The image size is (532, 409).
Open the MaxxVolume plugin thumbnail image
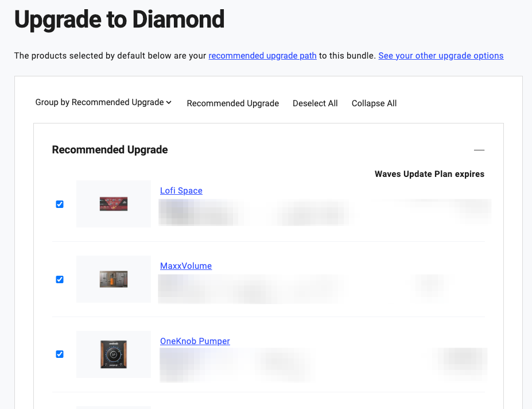click(113, 279)
